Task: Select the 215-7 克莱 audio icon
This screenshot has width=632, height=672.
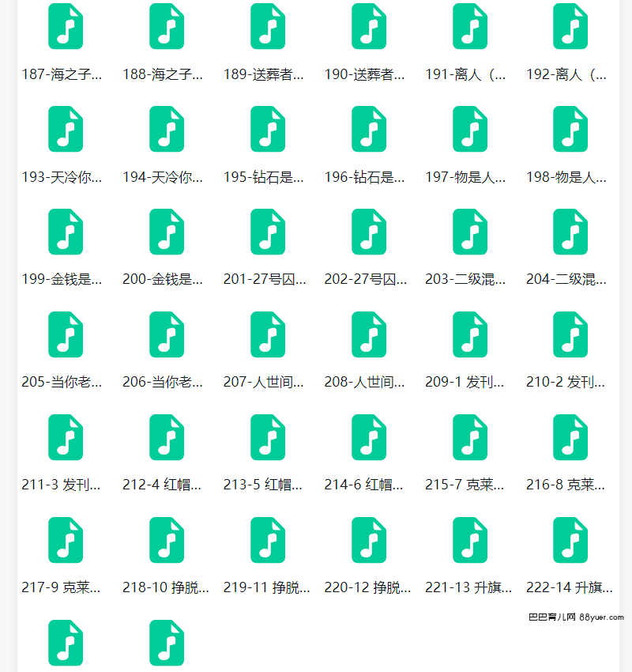Action: point(470,437)
